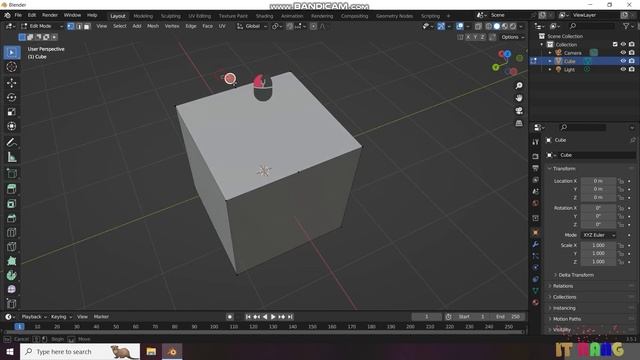Select the Add Cube tool
The image size is (640, 360).
pos(11,173)
